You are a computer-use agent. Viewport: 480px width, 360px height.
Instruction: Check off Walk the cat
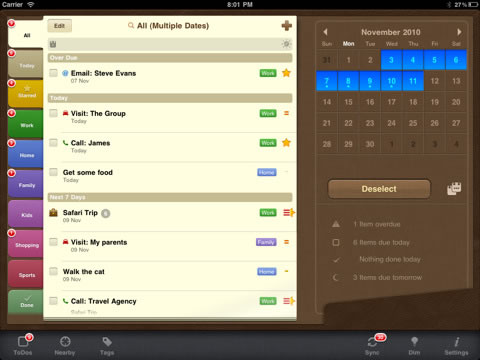click(53, 271)
